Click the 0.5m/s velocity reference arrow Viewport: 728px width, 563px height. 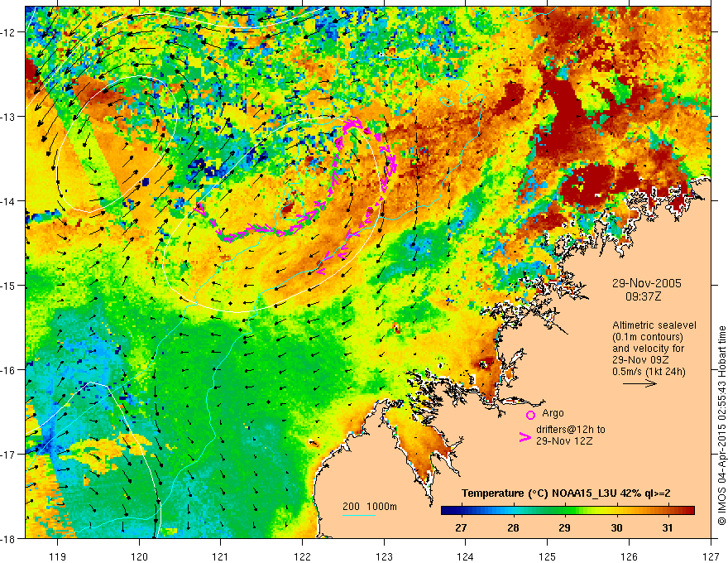639,383
